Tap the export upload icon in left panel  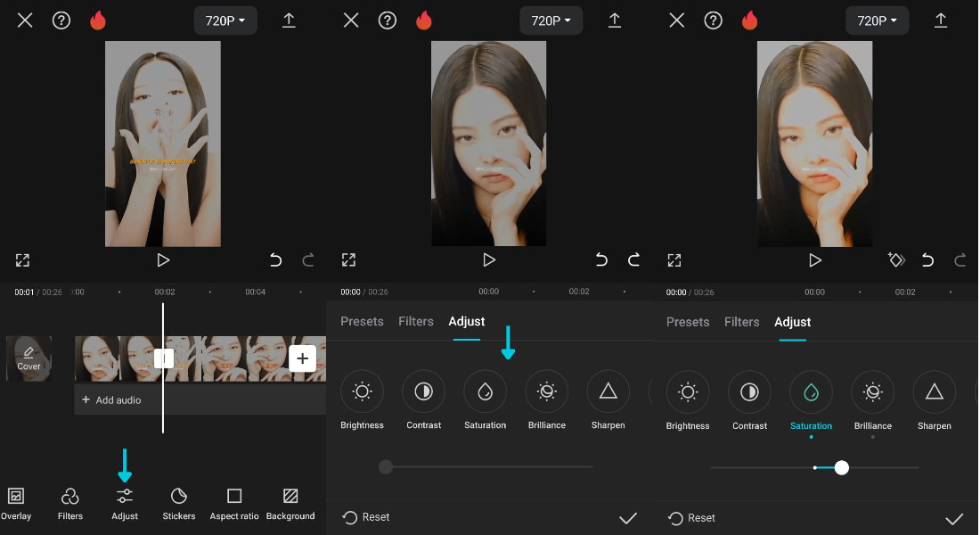tap(289, 20)
